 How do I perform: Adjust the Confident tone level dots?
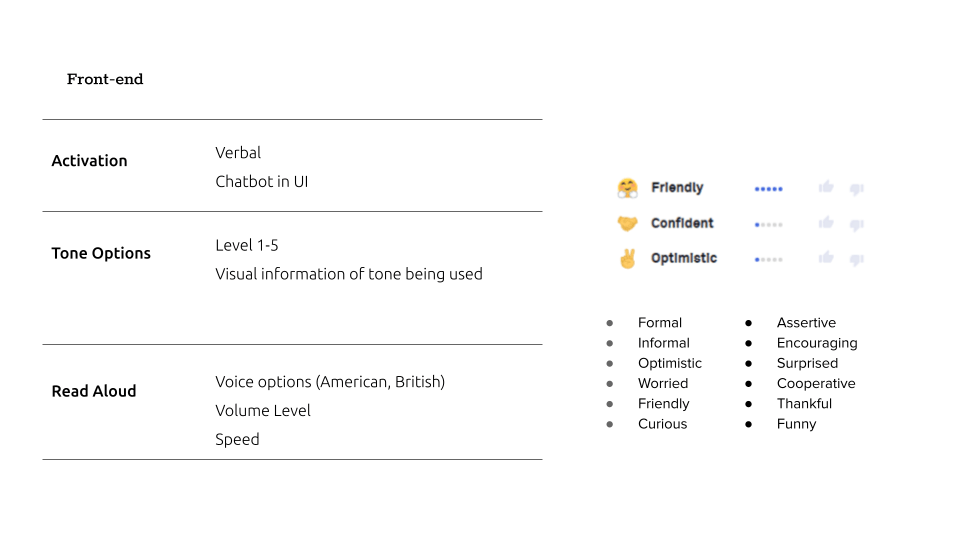(768, 225)
